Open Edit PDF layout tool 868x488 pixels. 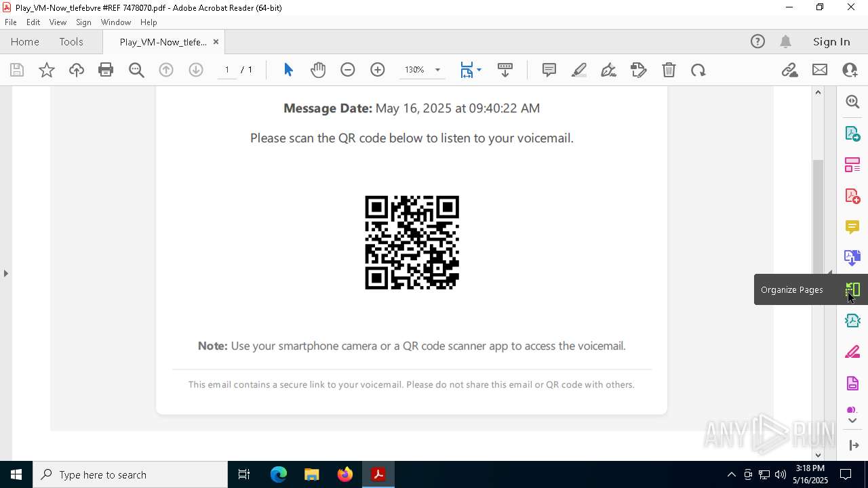pos(852,165)
